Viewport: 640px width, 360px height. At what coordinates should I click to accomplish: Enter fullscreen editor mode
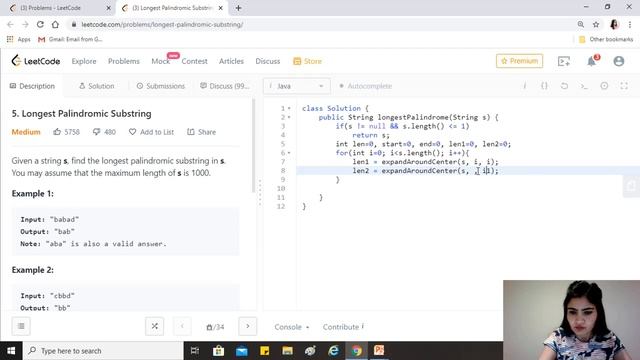pos(624,86)
